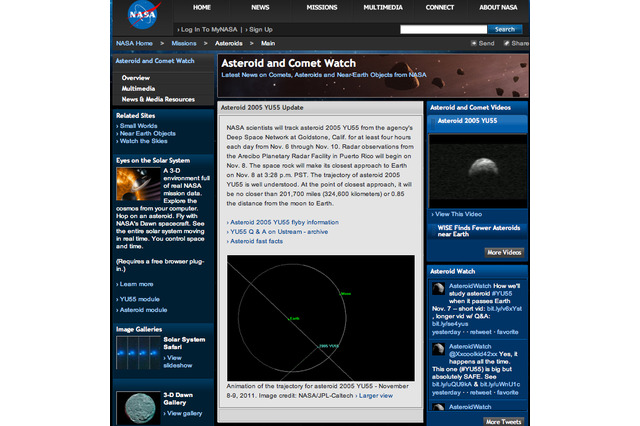This screenshot has height=426, width=640.
Task: Open Watch the Skies related site
Action: (143, 141)
